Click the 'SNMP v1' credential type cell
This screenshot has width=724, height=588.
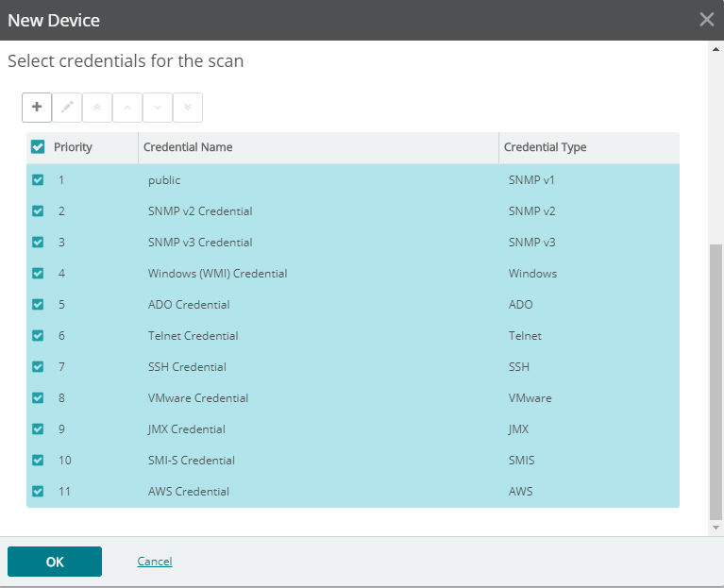(531, 180)
